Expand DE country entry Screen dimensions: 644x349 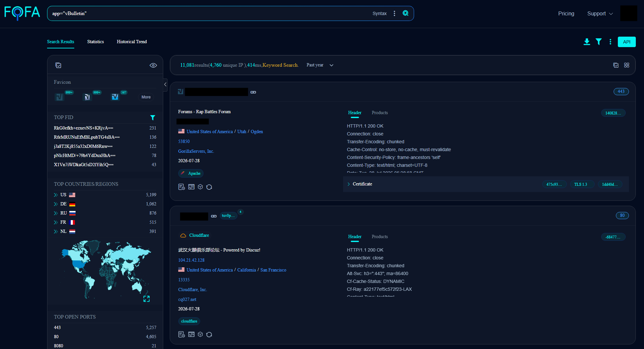pos(56,204)
